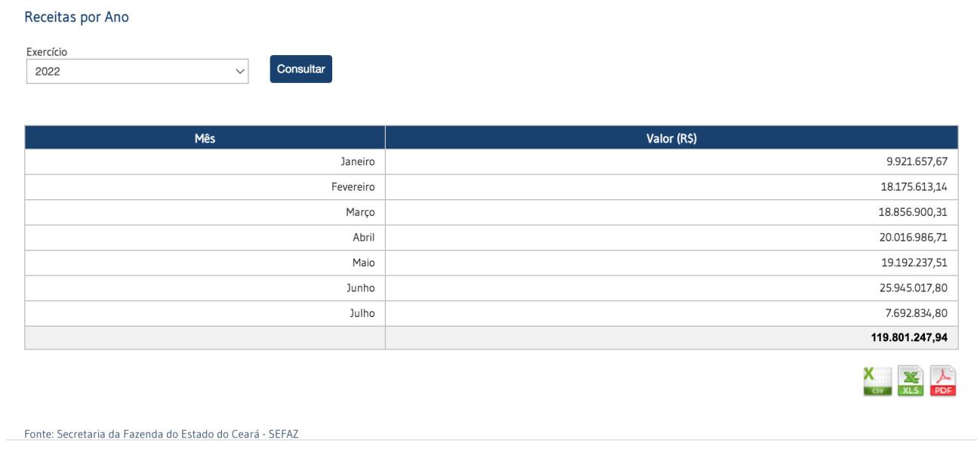Select the value 20.016.986,71 in Abril row

[x=908, y=237]
